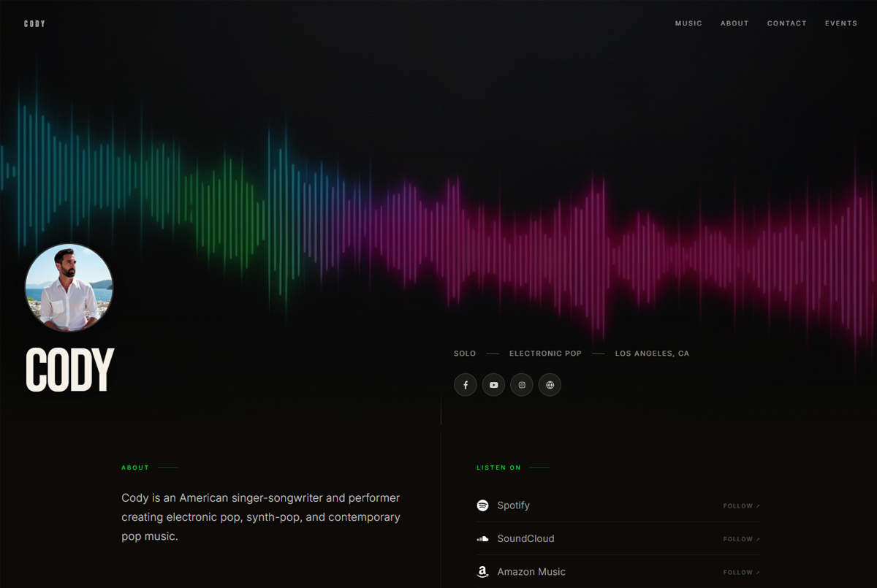Click the large CODY artist heading
Image resolution: width=877 pixels, height=588 pixels.
point(70,370)
